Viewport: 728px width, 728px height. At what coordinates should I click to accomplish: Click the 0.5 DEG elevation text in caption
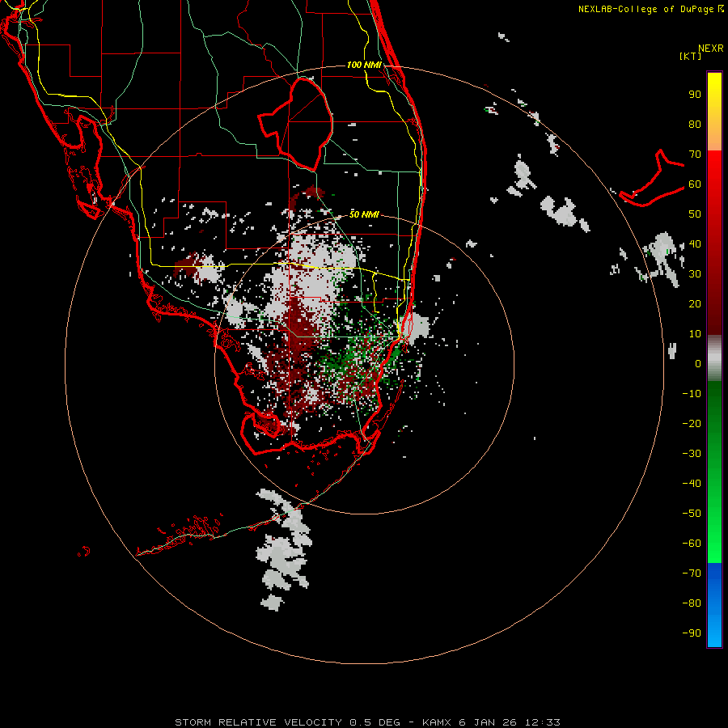pyautogui.click(x=374, y=722)
